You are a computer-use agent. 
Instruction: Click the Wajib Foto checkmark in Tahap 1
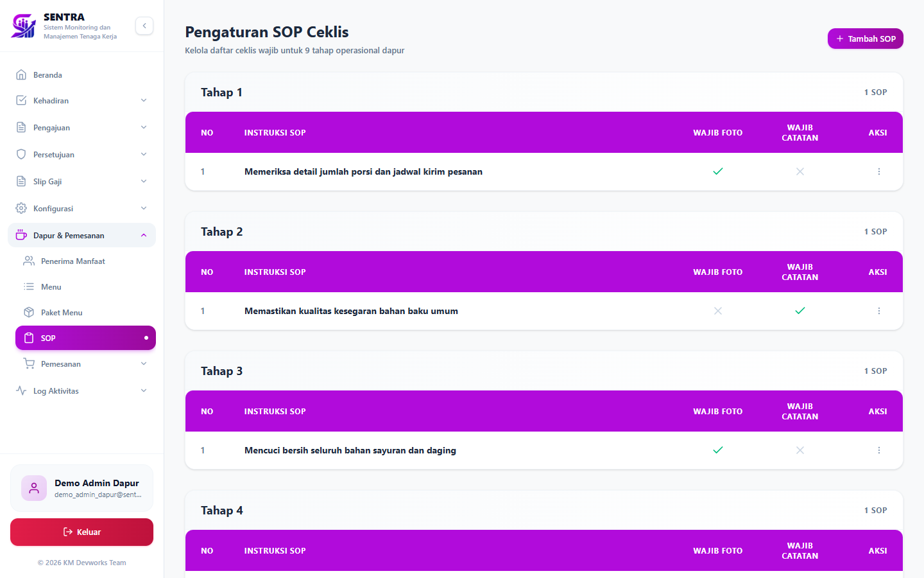point(718,171)
